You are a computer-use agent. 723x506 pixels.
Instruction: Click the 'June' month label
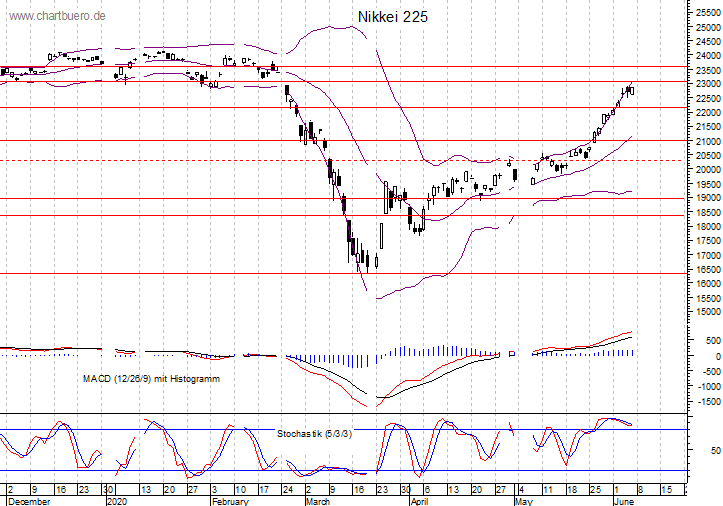point(624,501)
